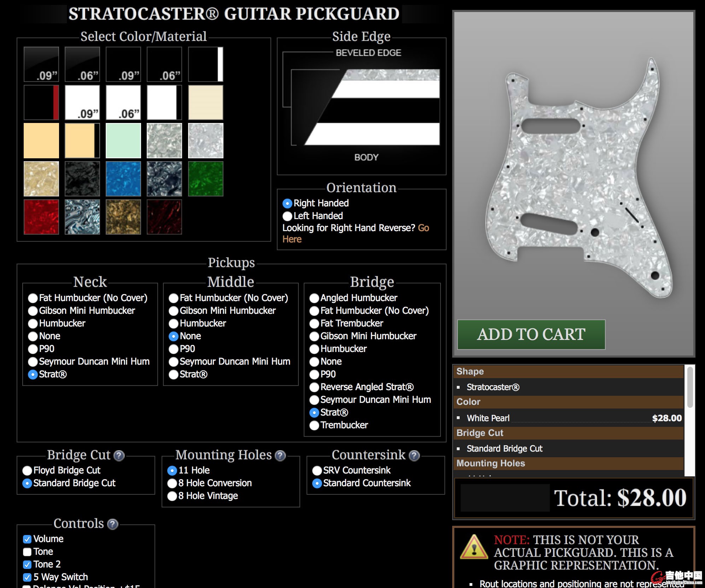The height and width of the screenshot is (588, 705).
Task: Pick the brown tortoise gold swatch
Action: coord(123,217)
